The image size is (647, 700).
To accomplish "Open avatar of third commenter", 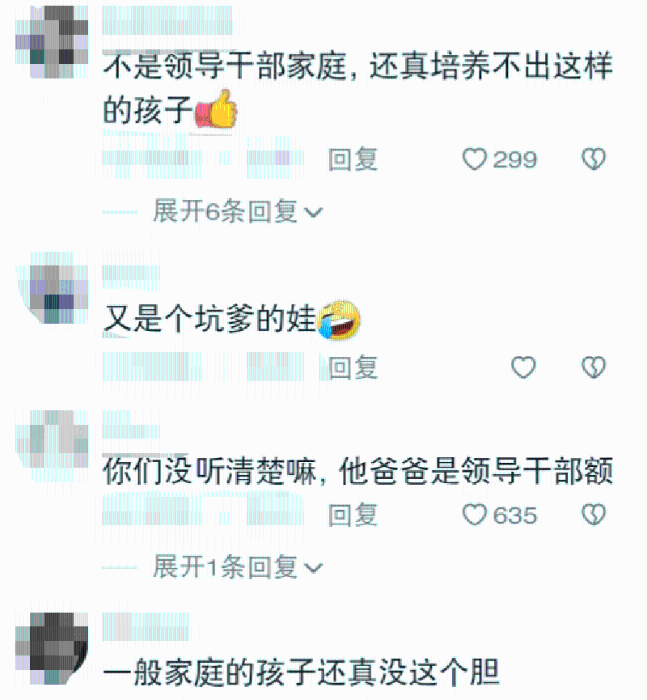I will [52, 439].
